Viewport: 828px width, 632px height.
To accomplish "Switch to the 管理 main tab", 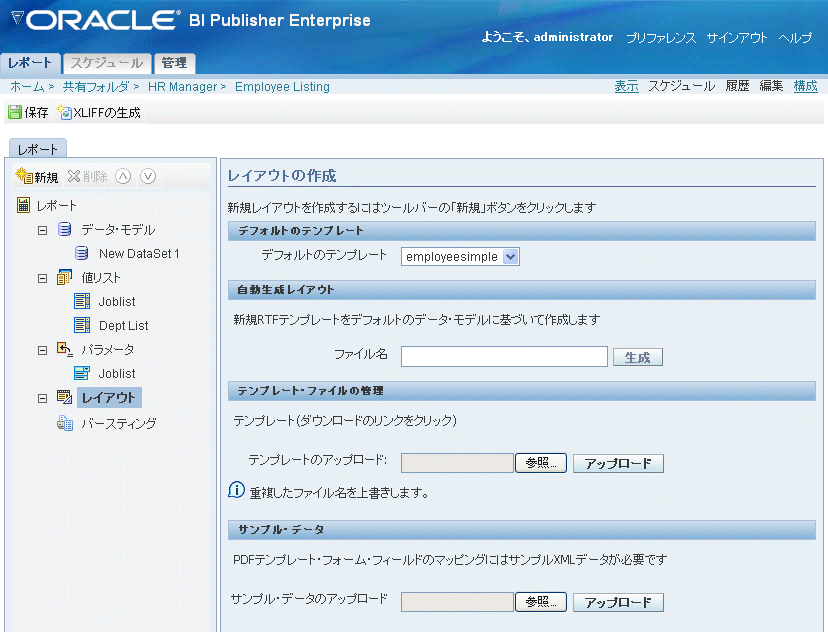I will click(174, 63).
